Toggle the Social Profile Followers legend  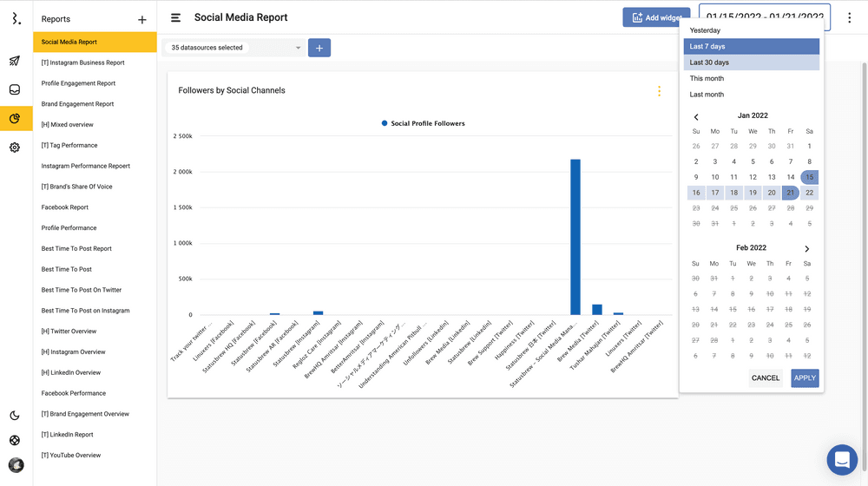(423, 123)
